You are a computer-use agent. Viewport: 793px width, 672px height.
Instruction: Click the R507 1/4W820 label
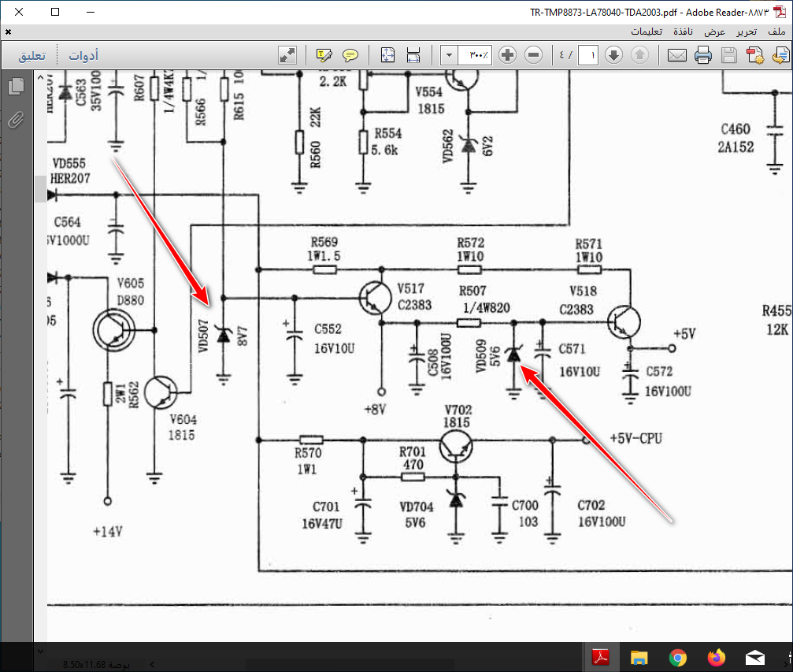tap(484, 299)
